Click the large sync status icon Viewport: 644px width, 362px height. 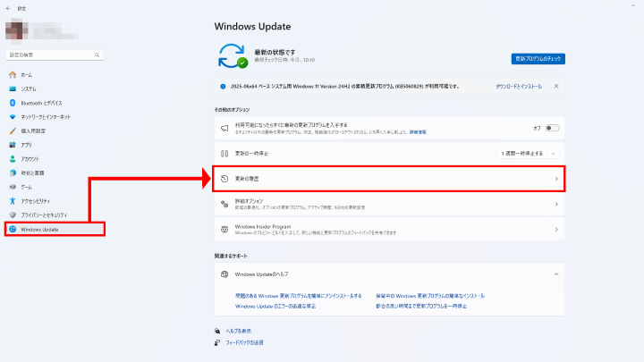pos(233,55)
